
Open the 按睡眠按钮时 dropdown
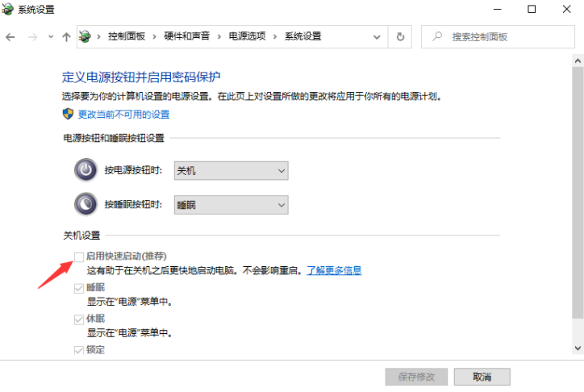click(231, 205)
